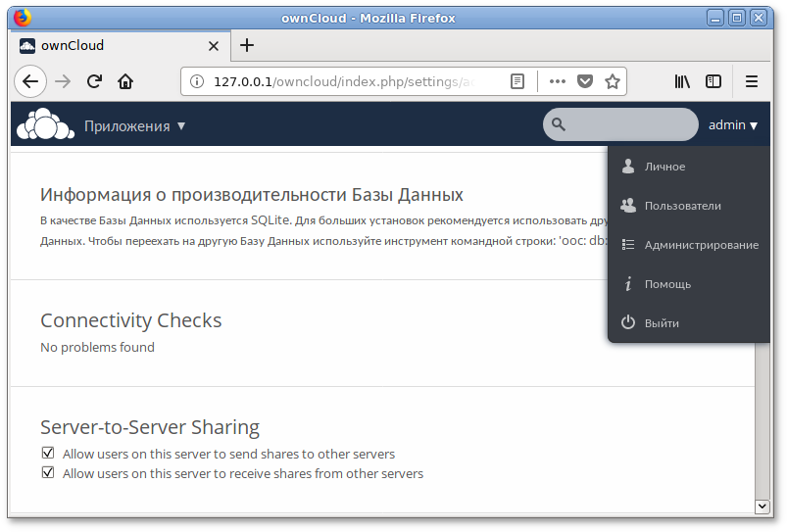
Task: Select Личное from user menu
Action: pos(664,167)
